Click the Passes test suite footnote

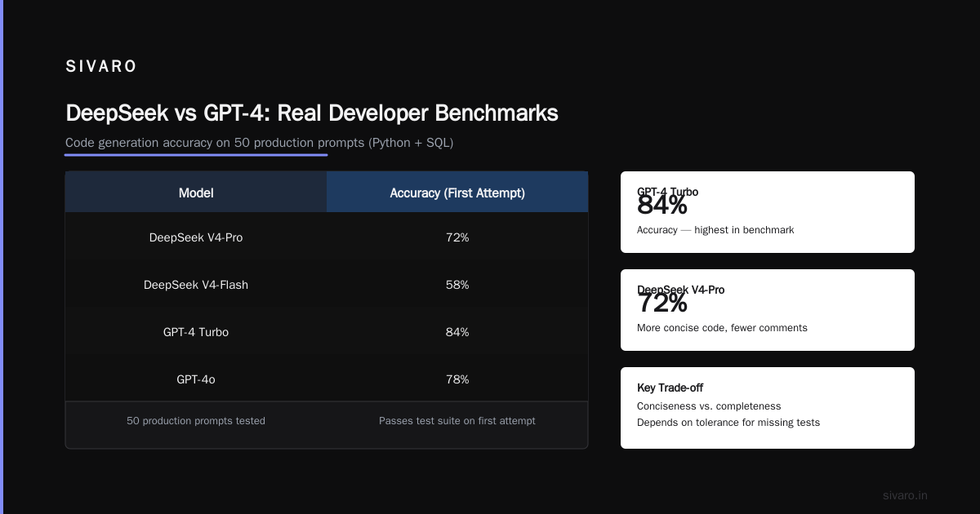coord(457,421)
